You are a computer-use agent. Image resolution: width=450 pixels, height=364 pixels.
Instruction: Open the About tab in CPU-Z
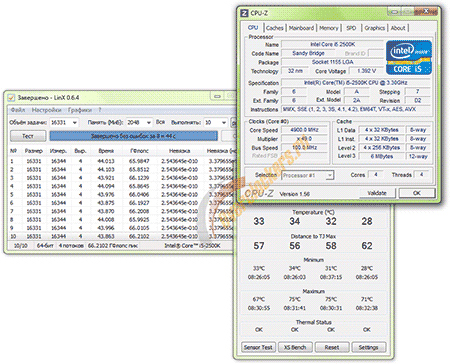pyautogui.click(x=398, y=28)
